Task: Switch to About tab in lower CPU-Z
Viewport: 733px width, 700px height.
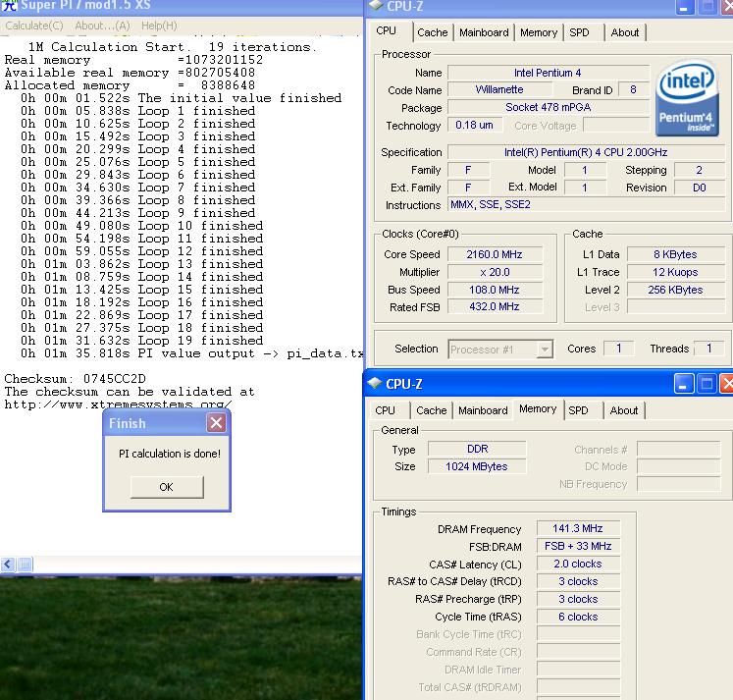Action: point(624,410)
